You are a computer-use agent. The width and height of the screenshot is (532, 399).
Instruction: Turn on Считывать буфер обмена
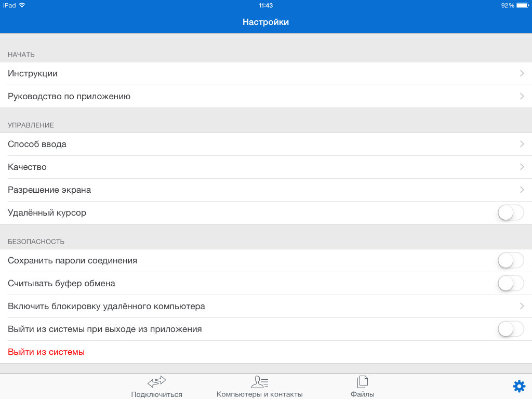click(x=511, y=284)
